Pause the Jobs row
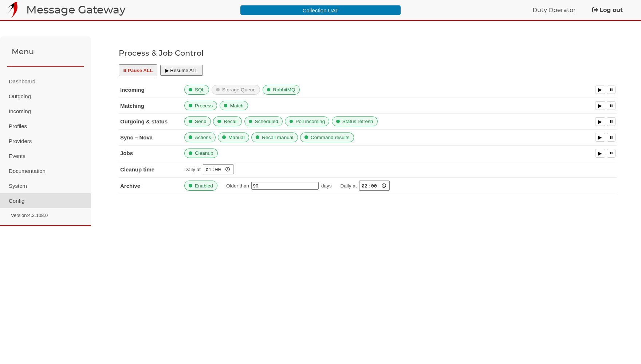Viewport: 641px width, 364px height. coord(611,153)
